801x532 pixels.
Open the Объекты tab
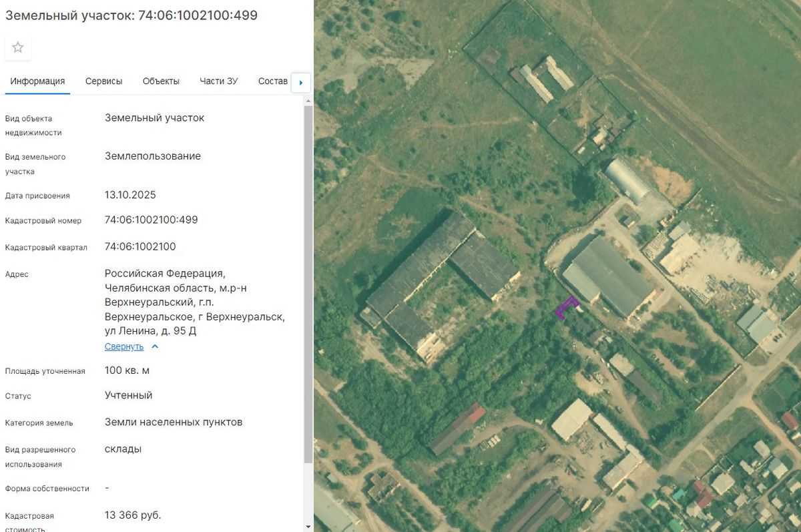pyautogui.click(x=161, y=81)
